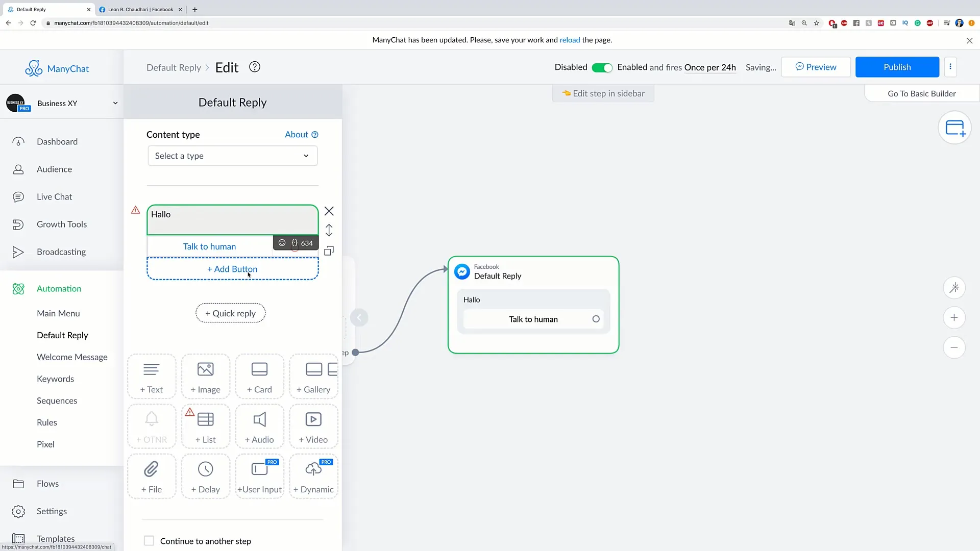Toggle the Add List block warning icon

189,412
